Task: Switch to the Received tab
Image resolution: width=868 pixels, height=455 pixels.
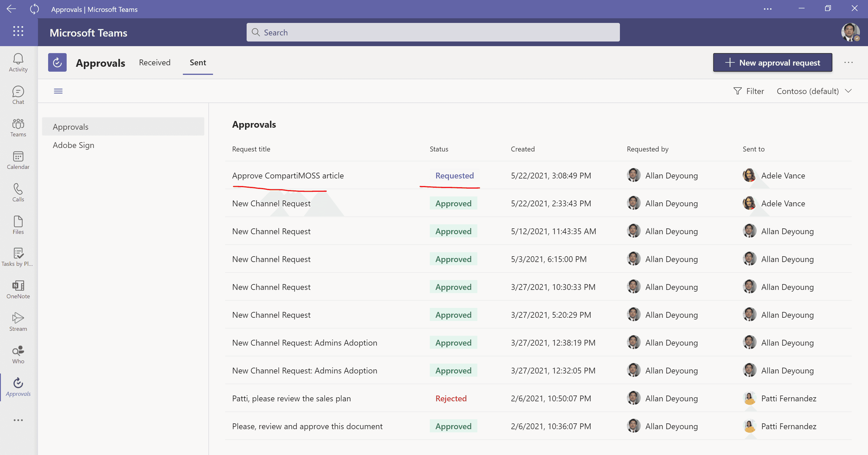Action: pyautogui.click(x=155, y=62)
